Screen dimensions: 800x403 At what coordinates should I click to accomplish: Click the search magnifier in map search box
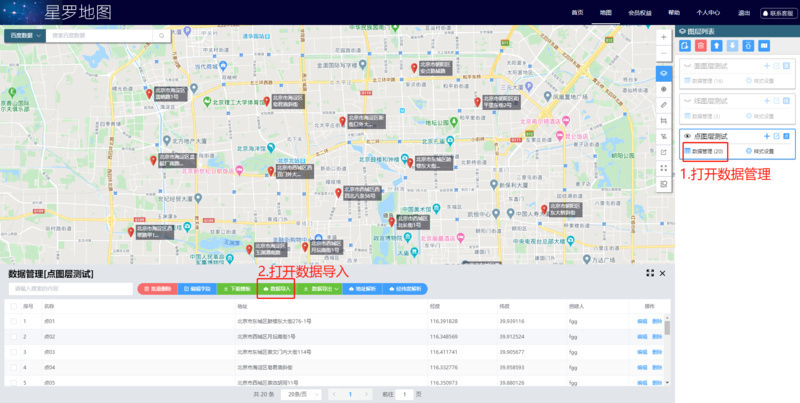click(x=161, y=36)
